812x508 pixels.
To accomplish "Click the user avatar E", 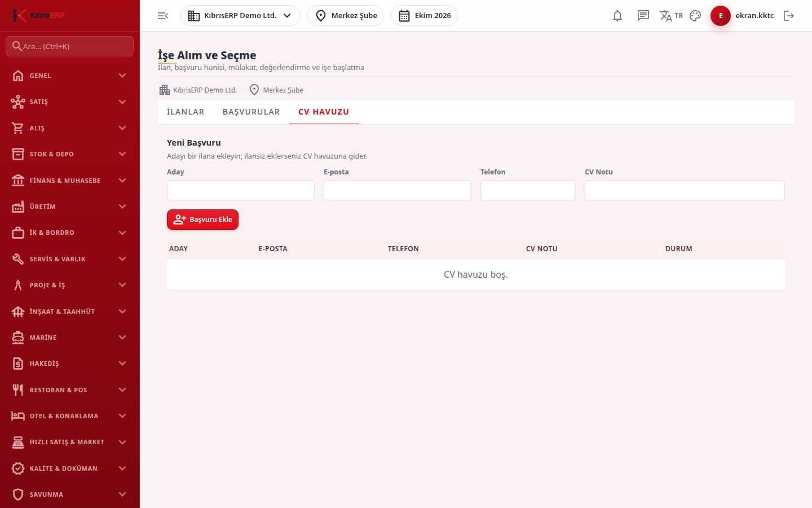I will [721, 16].
